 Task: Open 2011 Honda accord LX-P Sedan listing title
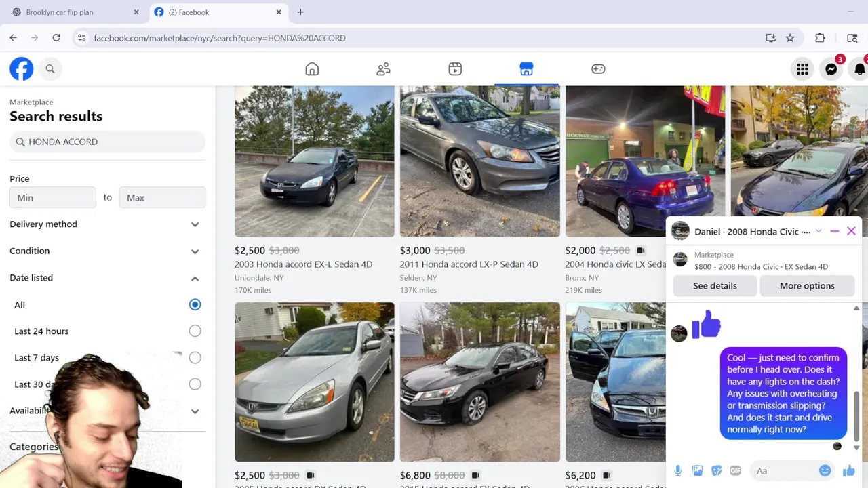(x=469, y=264)
